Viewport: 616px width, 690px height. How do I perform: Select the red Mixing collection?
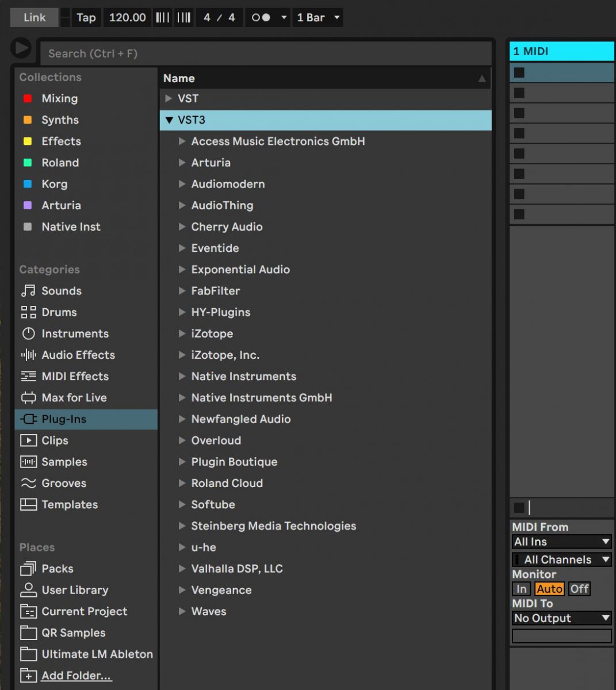pyautogui.click(x=86, y=98)
